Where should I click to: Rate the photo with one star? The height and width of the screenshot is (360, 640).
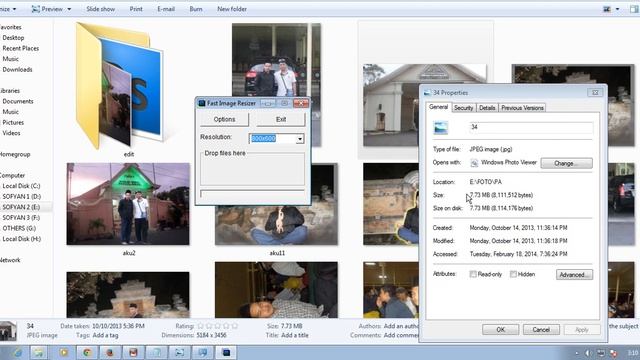(200, 326)
